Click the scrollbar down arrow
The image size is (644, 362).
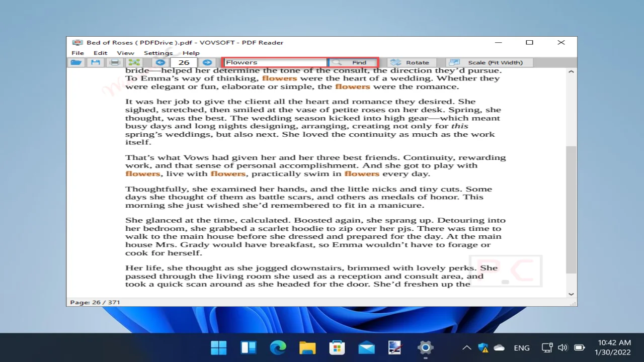click(x=571, y=294)
